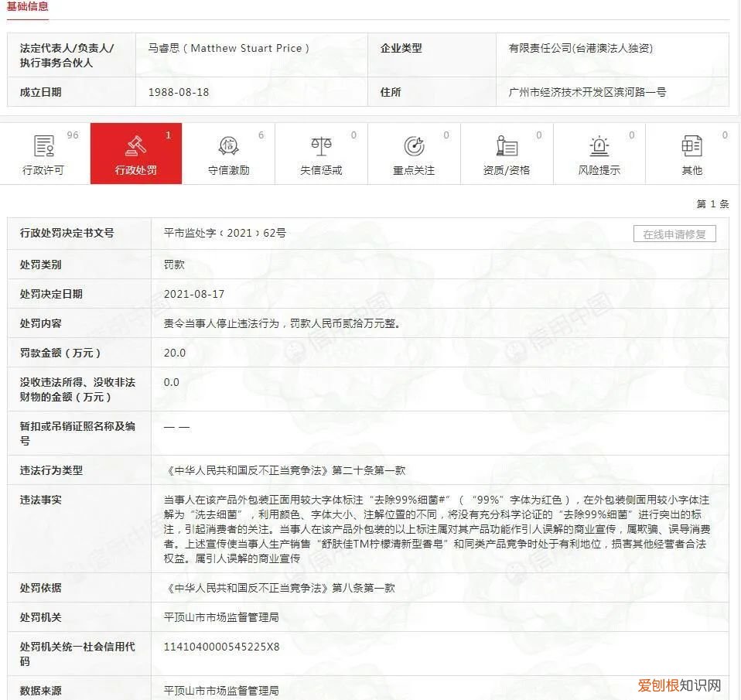
Task: Open the 守信激励 medal icon
Action: (x=229, y=148)
